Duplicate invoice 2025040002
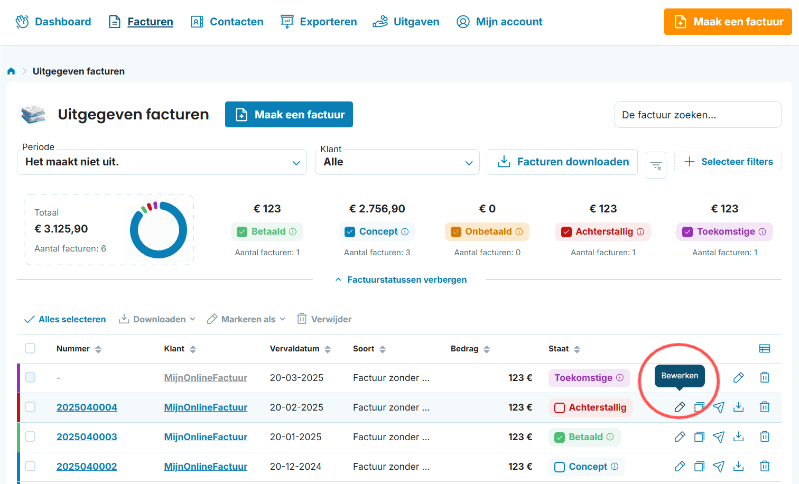The image size is (799, 484). click(x=699, y=466)
